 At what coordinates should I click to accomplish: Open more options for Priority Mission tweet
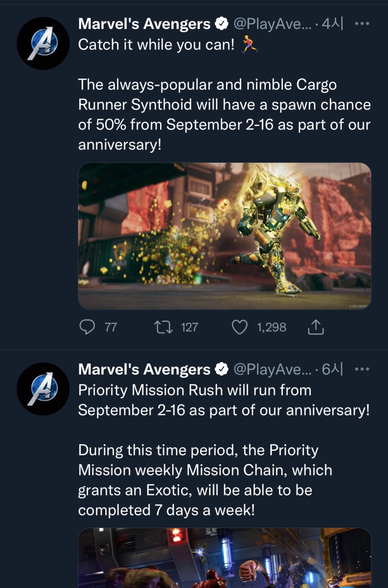click(x=362, y=369)
